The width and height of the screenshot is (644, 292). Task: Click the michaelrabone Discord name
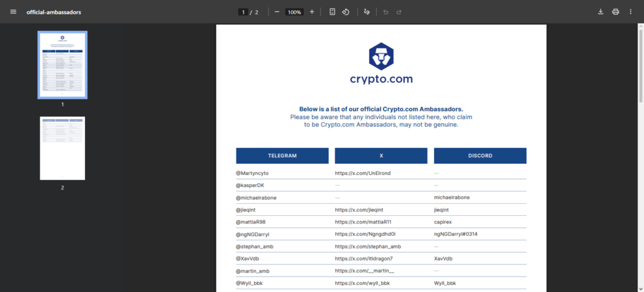(452, 198)
